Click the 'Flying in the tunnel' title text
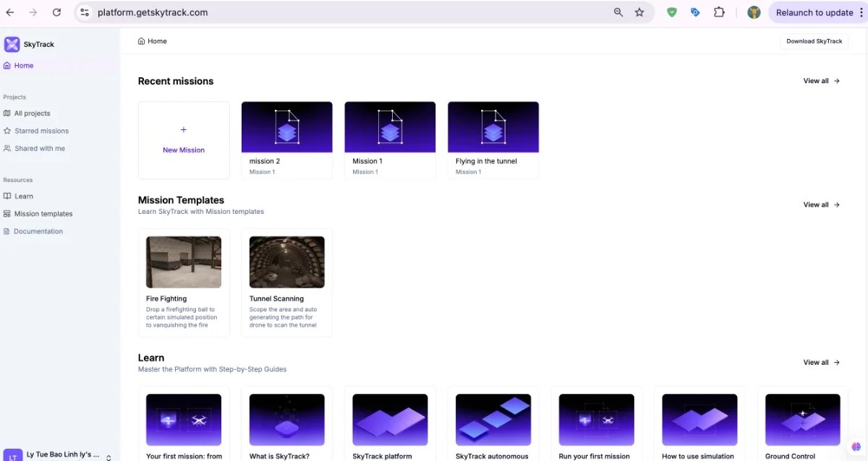Image resolution: width=868 pixels, height=461 pixels. [486, 161]
